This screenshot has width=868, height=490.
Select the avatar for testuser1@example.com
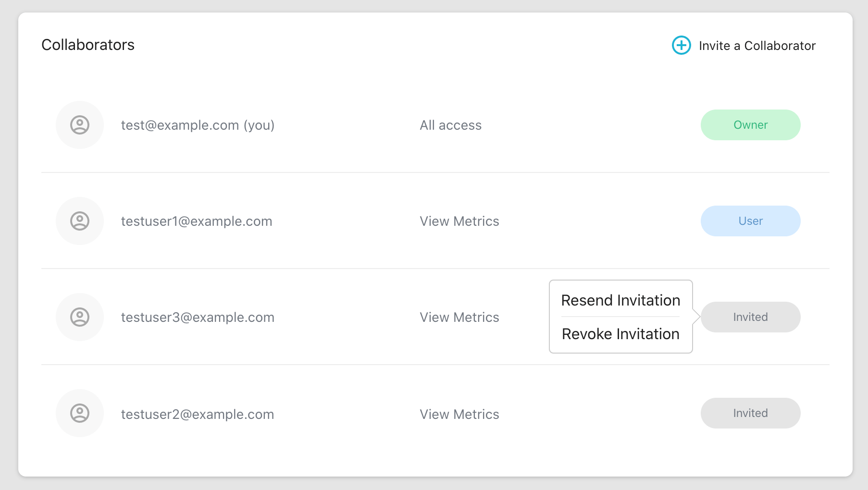(80, 221)
